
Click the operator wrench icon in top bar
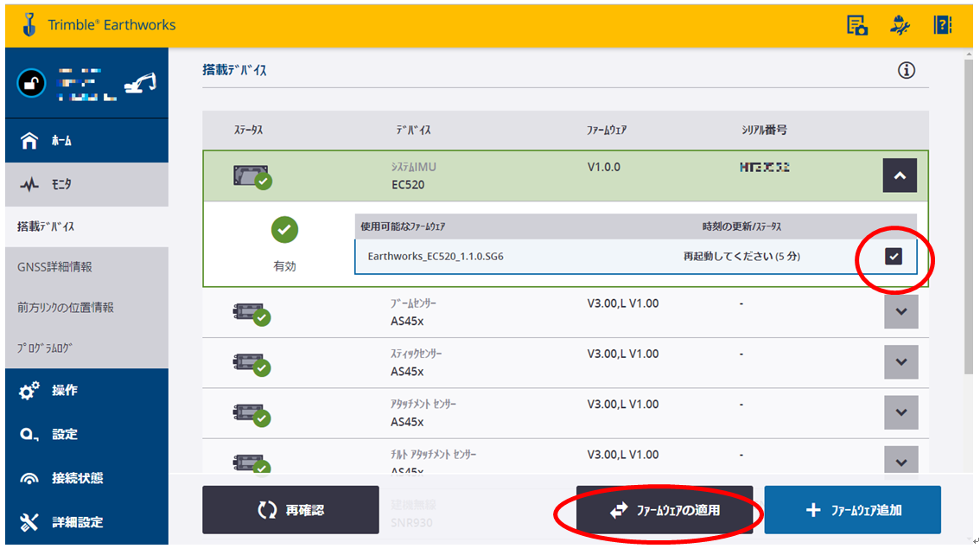pos(900,25)
